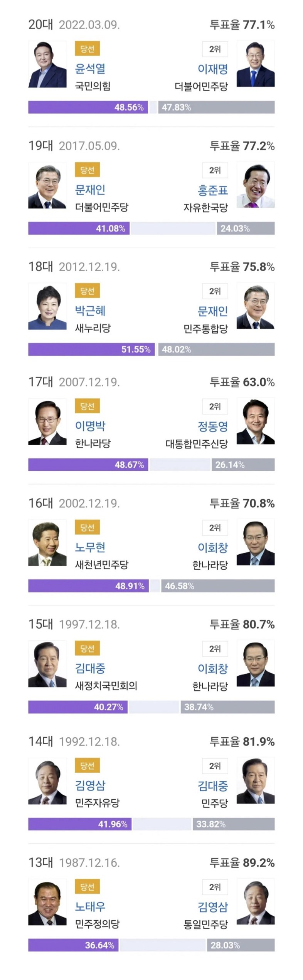303x980 pixels.
Task: Click the 당선 badge above 이명박
Action: [x=87, y=406]
